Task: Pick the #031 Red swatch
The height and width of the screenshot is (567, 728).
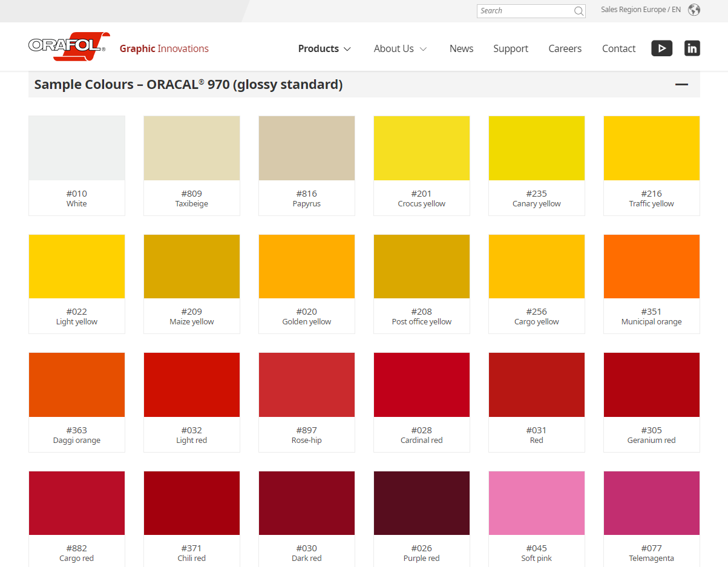Action: pos(537,402)
